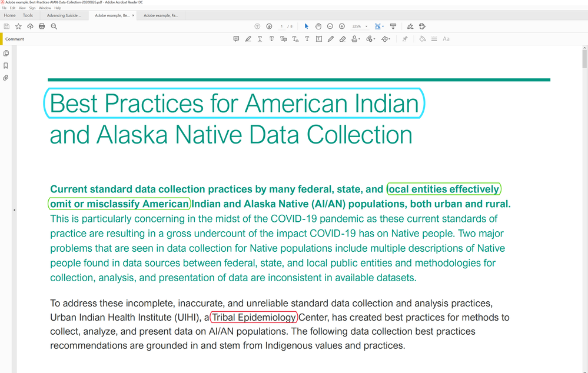The width and height of the screenshot is (588, 373).
Task: Activate the Hand pan tool
Action: [318, 26]
